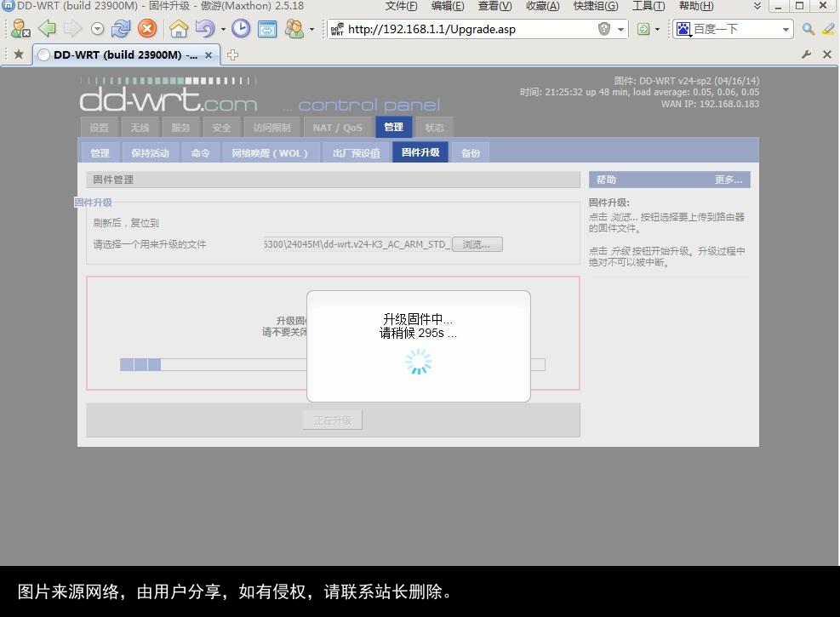The height and width of the screenshot is (617, 840).
Task: Select the 备份 subtab
Action: (471, 153)
